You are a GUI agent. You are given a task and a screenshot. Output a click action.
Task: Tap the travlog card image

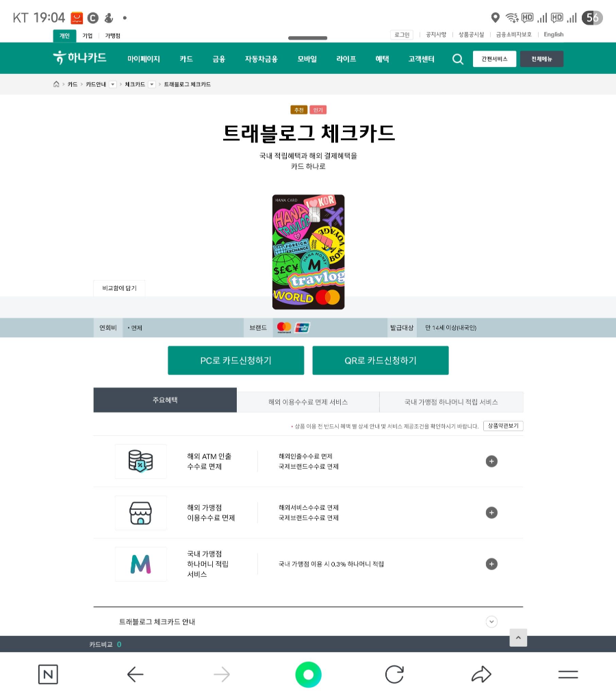click(x=309, y=252)
